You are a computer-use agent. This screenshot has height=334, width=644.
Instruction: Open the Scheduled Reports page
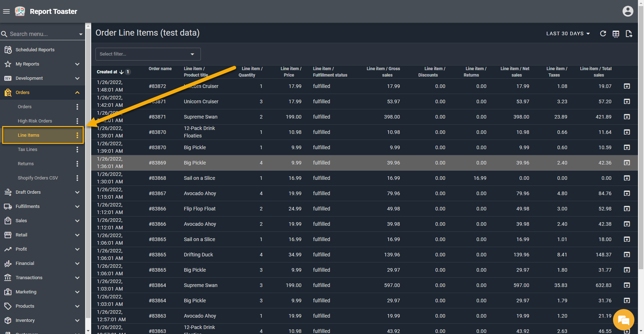coord(35,50)
